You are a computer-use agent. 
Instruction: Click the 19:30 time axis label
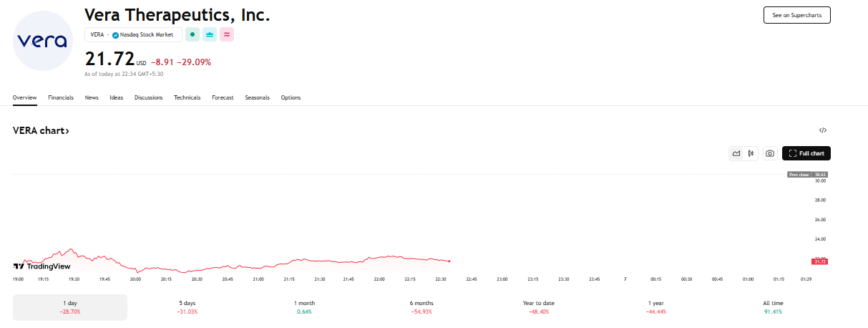point(74,279)
